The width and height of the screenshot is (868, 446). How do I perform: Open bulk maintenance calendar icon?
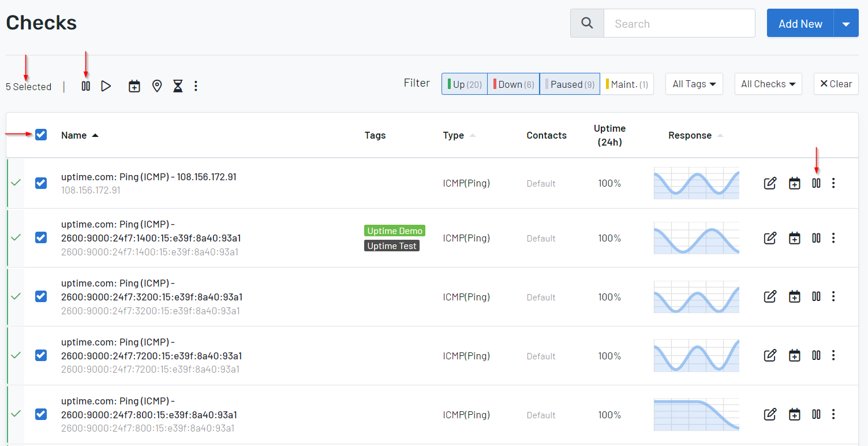point(134,86)
